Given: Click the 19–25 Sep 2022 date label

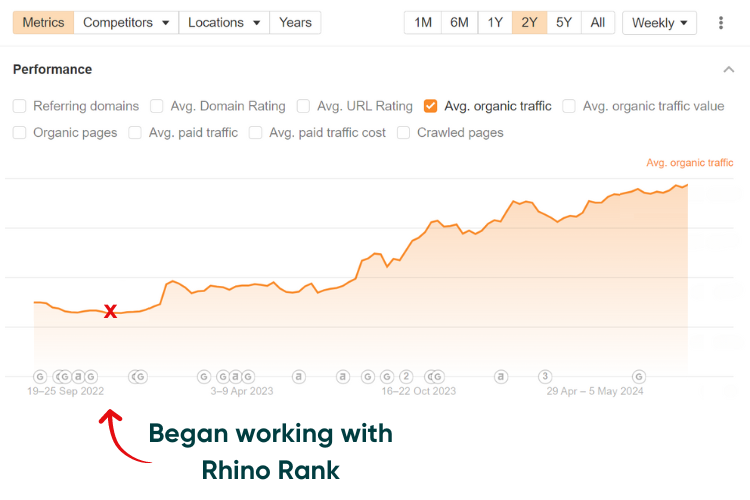Looking at the screenshot, I should [x=66, y=391].
